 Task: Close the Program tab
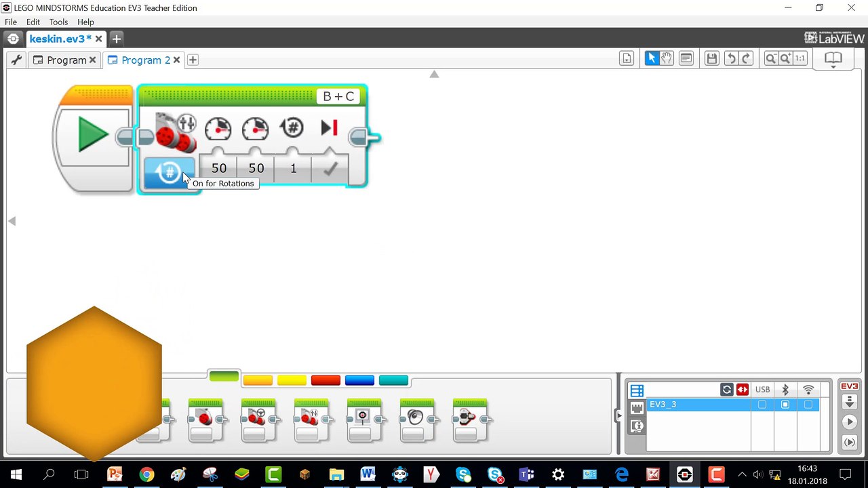tap(93, 60)
